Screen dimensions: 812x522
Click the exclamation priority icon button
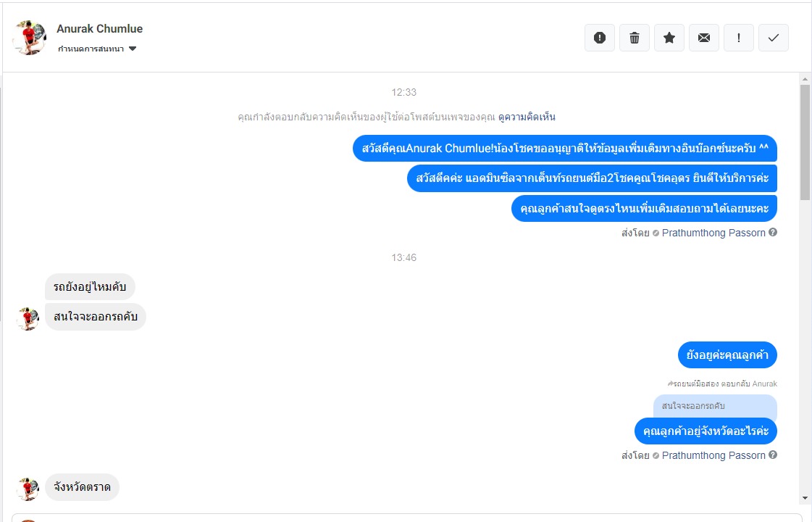pyautogui.click(x=738, y=38)
